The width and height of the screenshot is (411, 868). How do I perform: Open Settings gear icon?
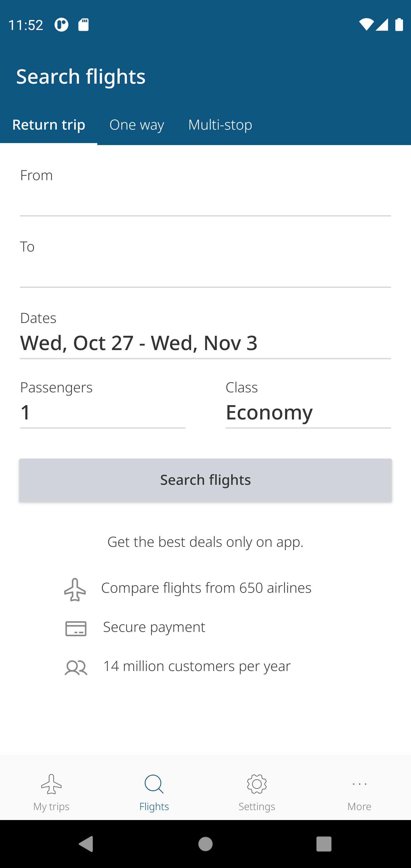(x=257, y=784)
